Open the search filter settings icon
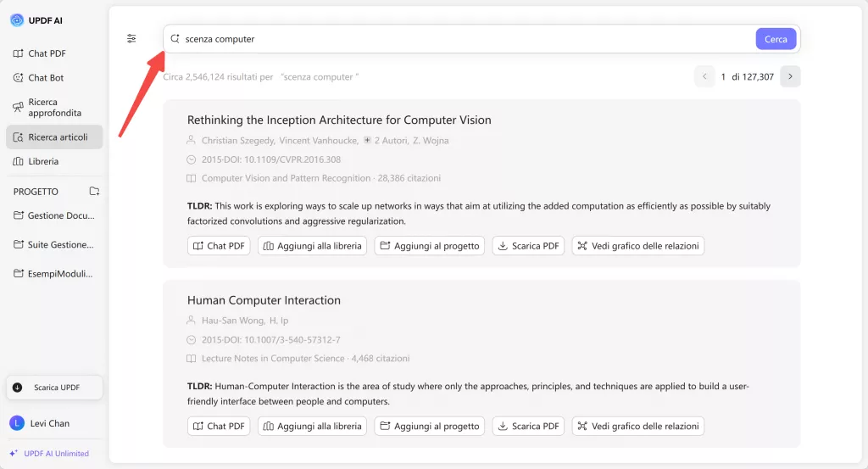868x469 pixels. point(131,38)
